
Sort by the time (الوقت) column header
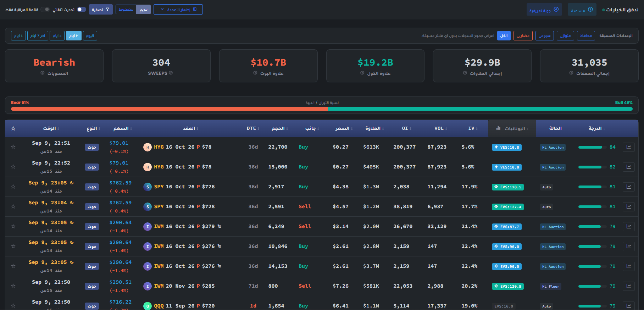click(x=51, y=128)
